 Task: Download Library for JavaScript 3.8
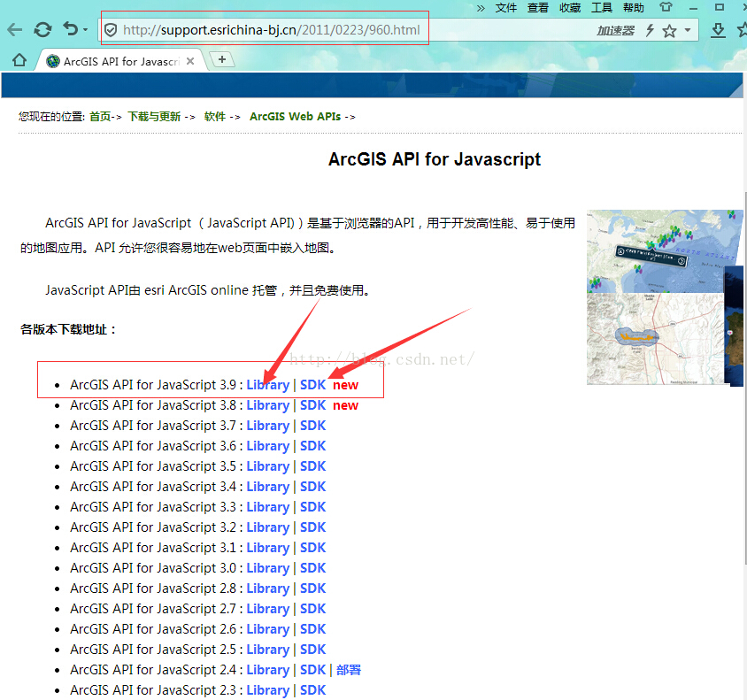coord(268,405)
